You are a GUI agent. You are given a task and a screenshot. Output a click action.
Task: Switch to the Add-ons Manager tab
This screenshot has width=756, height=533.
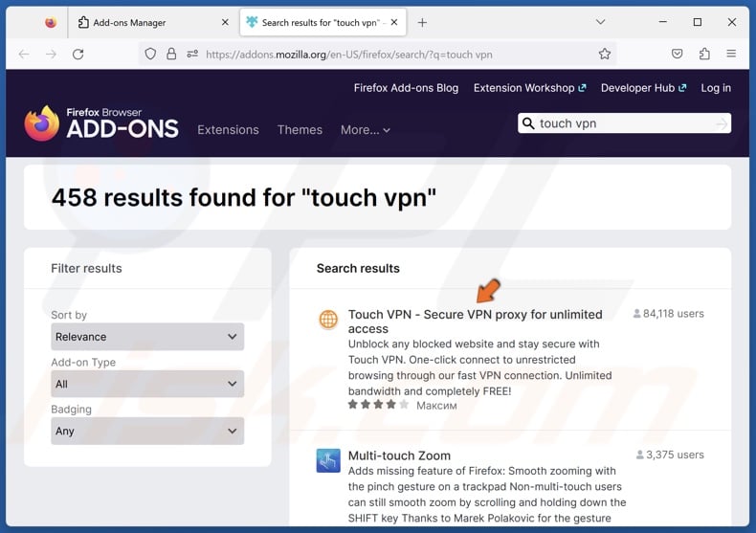(x=153, y=23)
